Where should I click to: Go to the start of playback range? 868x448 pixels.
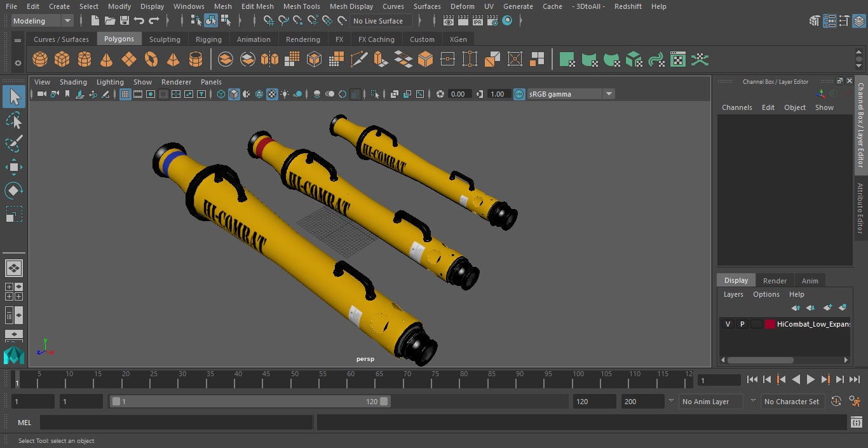[752, 379]
